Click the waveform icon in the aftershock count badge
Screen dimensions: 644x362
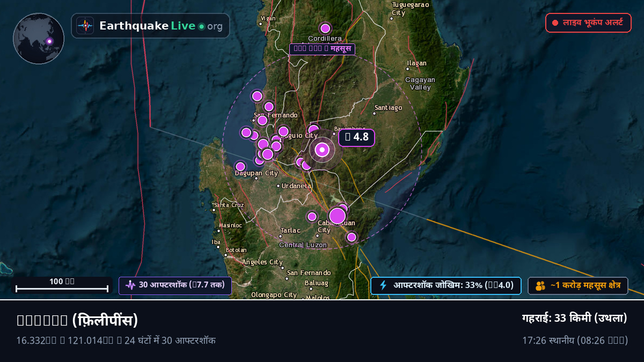tap(130, 285)
